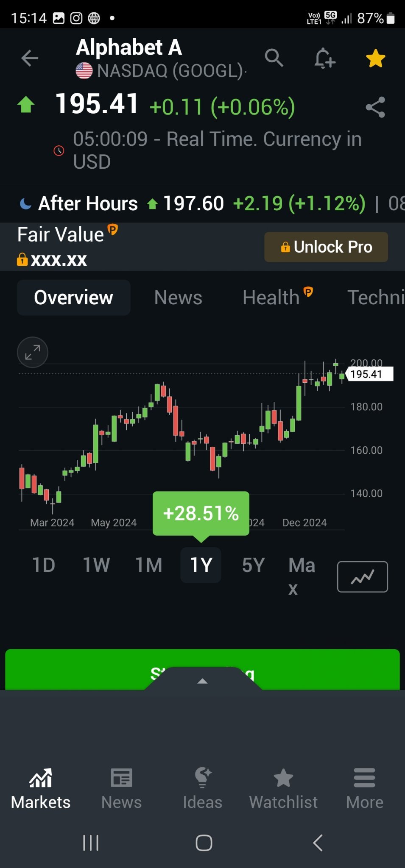405x868 pixels.
Task: Set chart range to Max
Action: (302, 576)
